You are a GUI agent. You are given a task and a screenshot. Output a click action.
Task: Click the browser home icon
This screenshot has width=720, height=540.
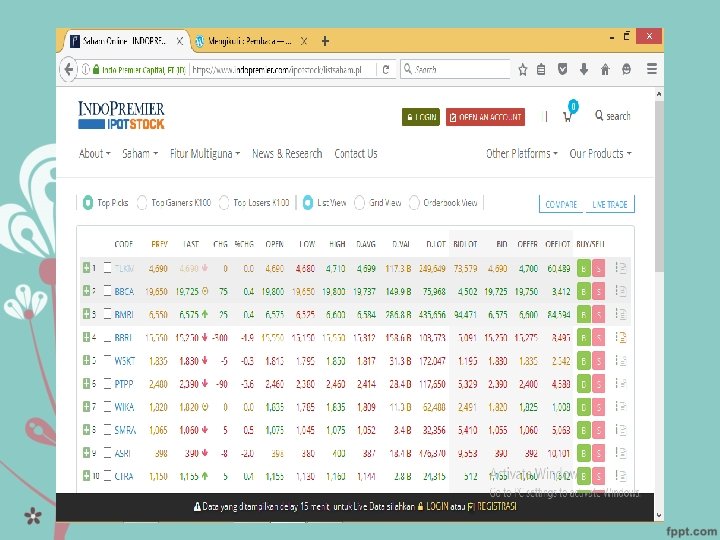(605, 69)
